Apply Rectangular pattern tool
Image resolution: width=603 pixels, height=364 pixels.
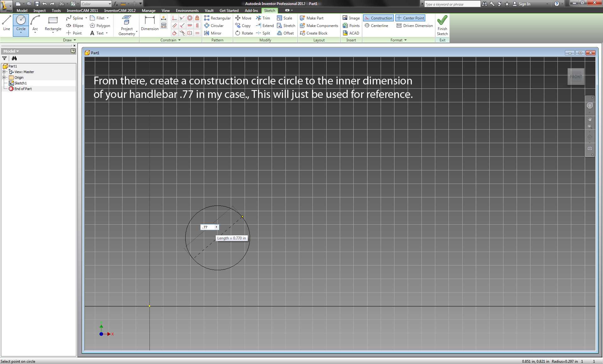click(x=217, y=18)
